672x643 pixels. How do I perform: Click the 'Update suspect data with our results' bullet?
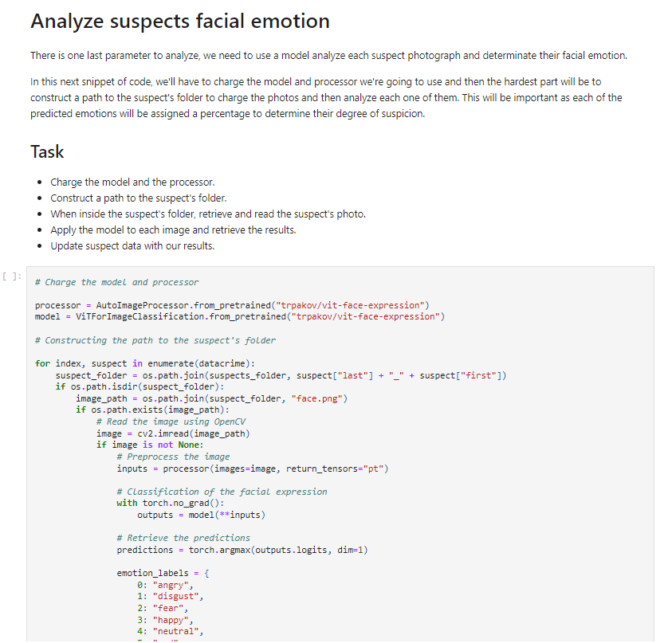tap(132, 246)
